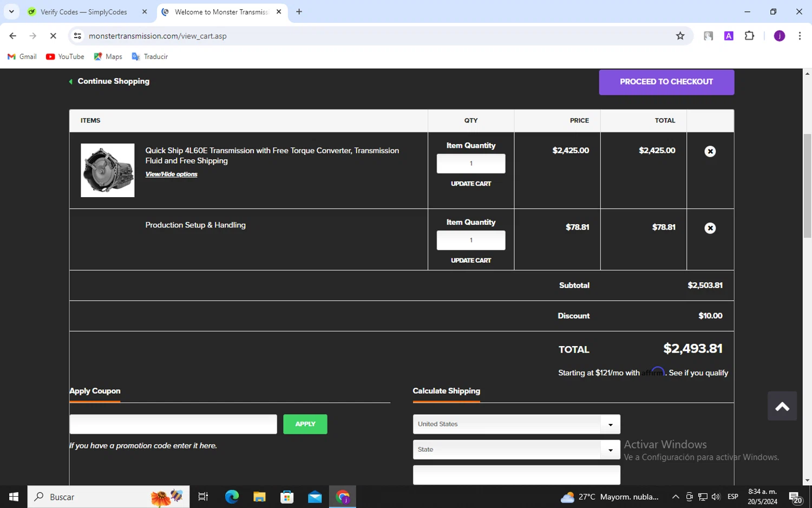The height and width of the screenshot is (508, 812).
Task: Click the green APPLY coupon button
Action: coord(305,424)
